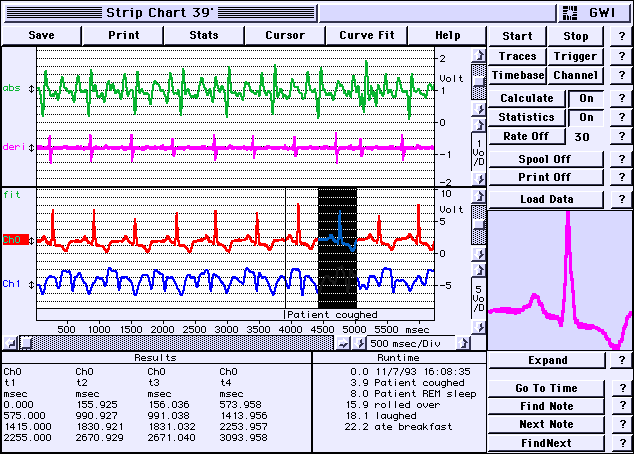Toggle the Calculate On indicator

point(587,98)
